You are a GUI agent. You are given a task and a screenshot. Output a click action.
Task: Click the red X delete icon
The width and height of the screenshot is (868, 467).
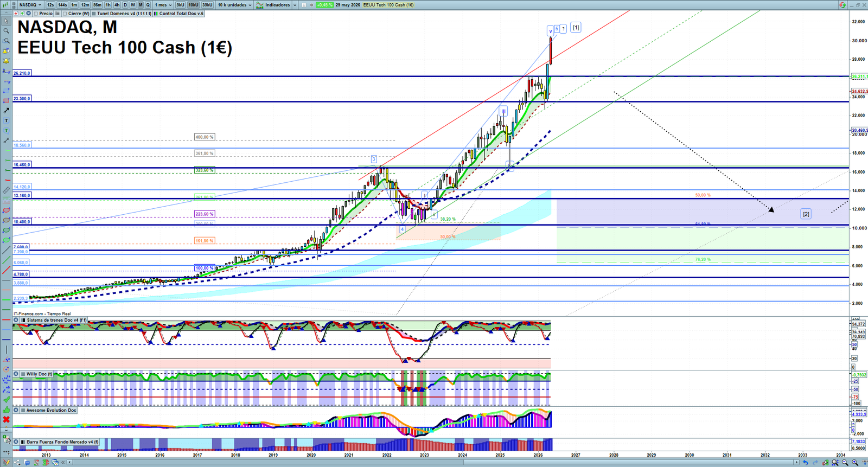coord(6,420)
